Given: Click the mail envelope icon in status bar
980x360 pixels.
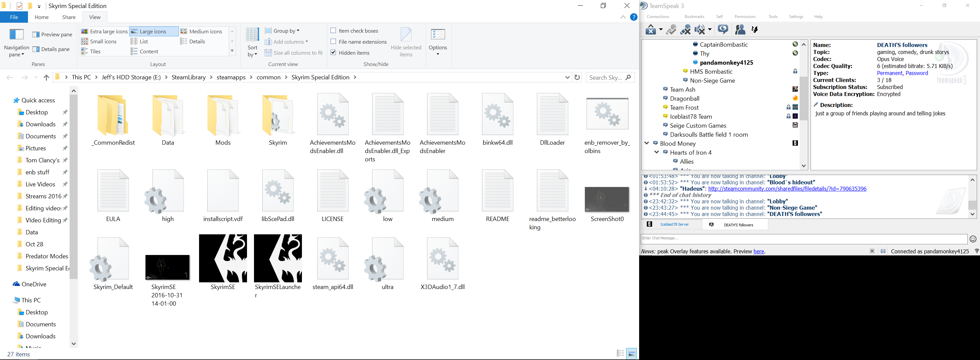Looking at the screenshot, I should point(883,251).
